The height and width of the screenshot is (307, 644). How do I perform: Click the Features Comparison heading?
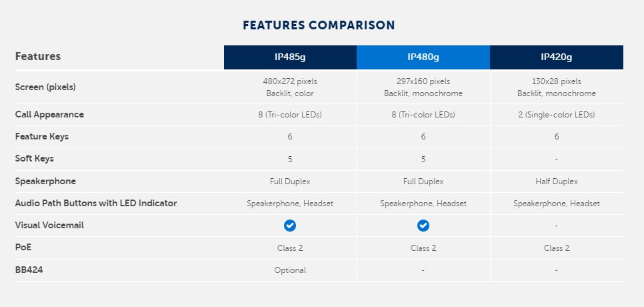point(319,25)
